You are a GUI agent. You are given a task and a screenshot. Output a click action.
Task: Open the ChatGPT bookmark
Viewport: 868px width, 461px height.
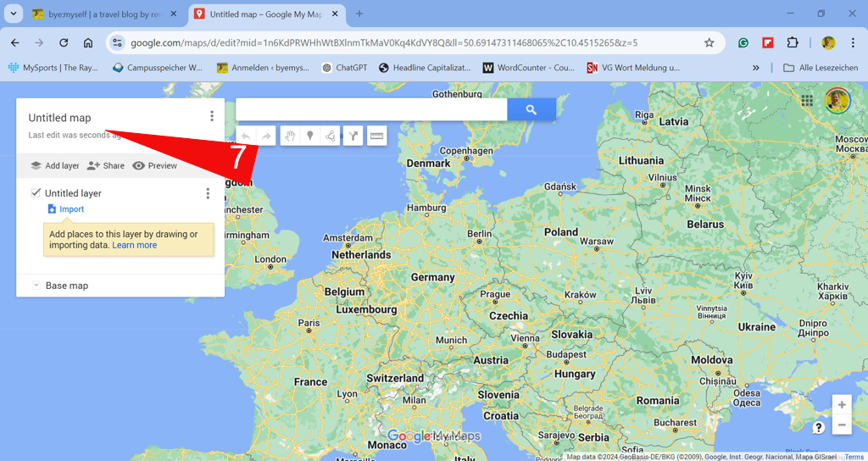pyautogui.click(x=344, y=68)
